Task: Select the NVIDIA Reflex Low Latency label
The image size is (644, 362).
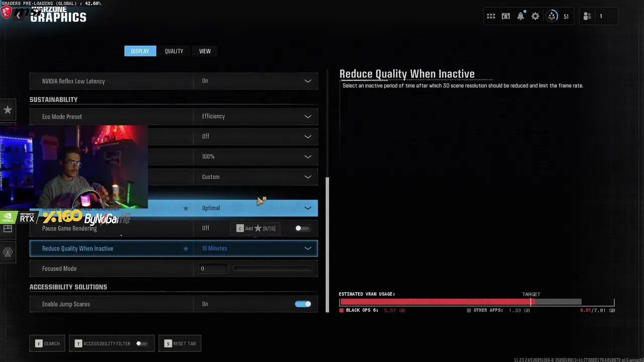Action: [x=73, y=81]
